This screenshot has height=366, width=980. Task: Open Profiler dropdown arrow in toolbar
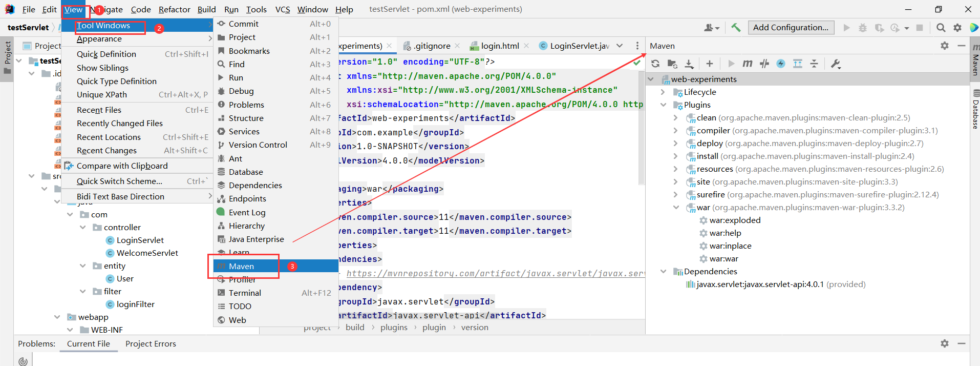click(x=907, y=28)
